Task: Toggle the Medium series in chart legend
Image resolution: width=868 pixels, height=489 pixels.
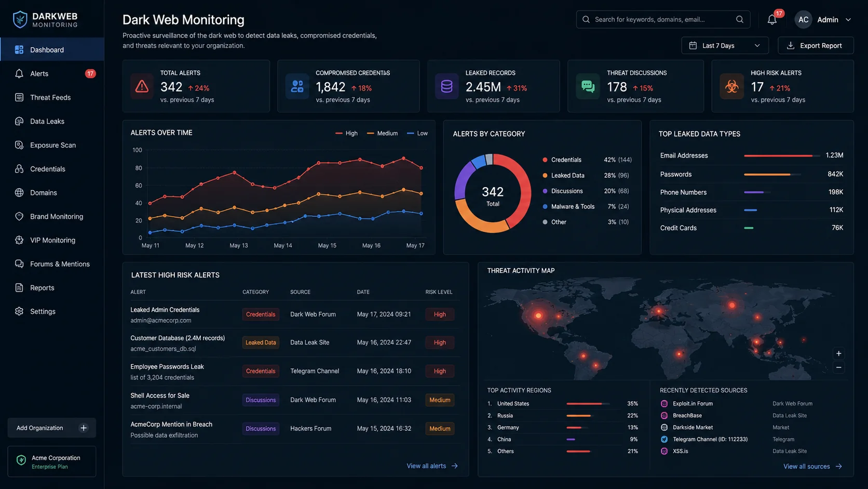Action: pos(382,134)
